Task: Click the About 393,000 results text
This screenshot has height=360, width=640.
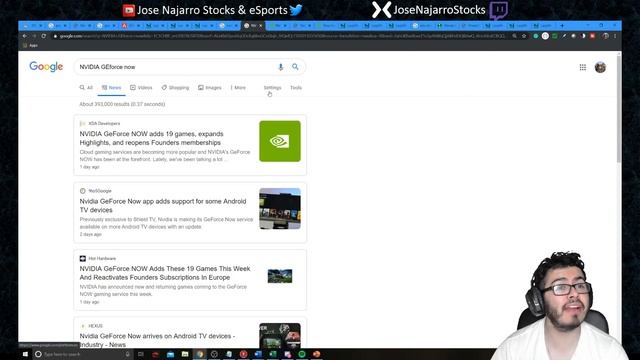Action: (x=122, y=104)
